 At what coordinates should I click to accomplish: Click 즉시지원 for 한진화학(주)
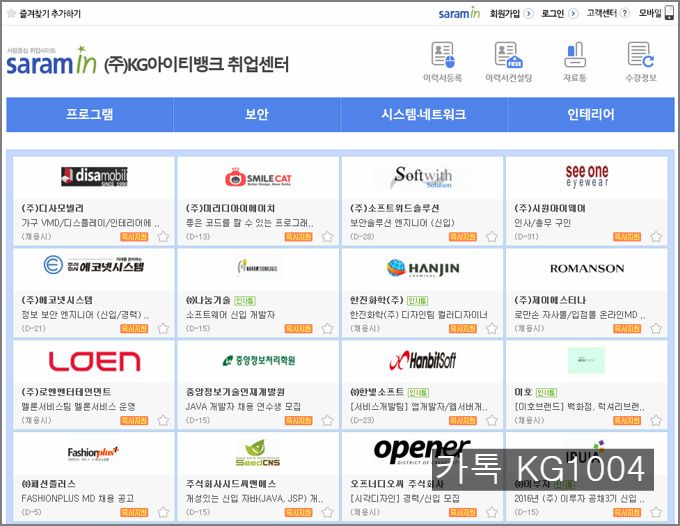[x=463, y=329]
